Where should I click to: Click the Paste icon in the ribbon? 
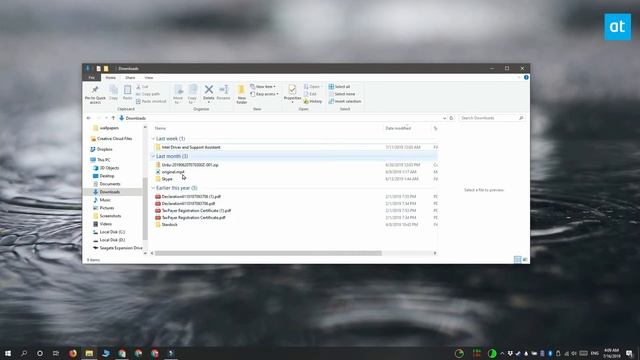pyautogui.click(x=127, y=90)
